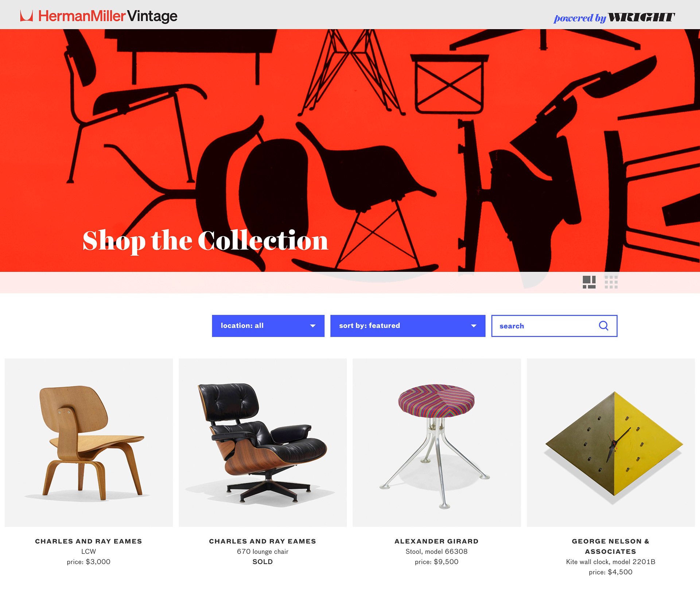Select the Alexander Girard designer name
Screen dimensions: 700x612
tap(436, 541)
